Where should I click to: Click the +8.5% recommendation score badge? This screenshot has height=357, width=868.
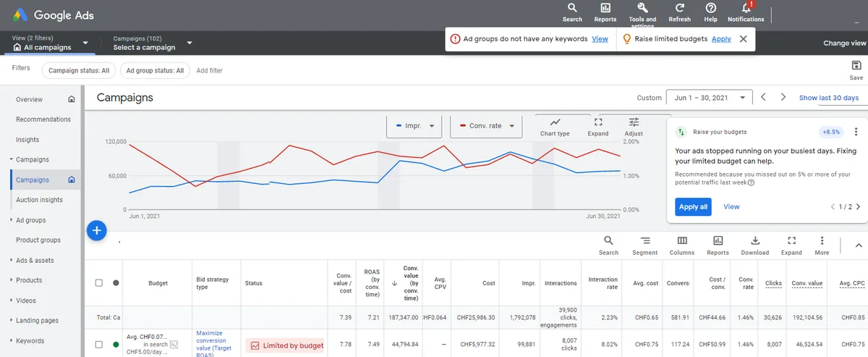tap(832, 132)
